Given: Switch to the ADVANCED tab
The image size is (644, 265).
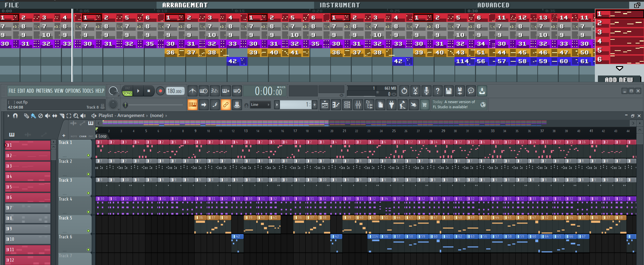Looking at the screenshot, I should (493, 5).
